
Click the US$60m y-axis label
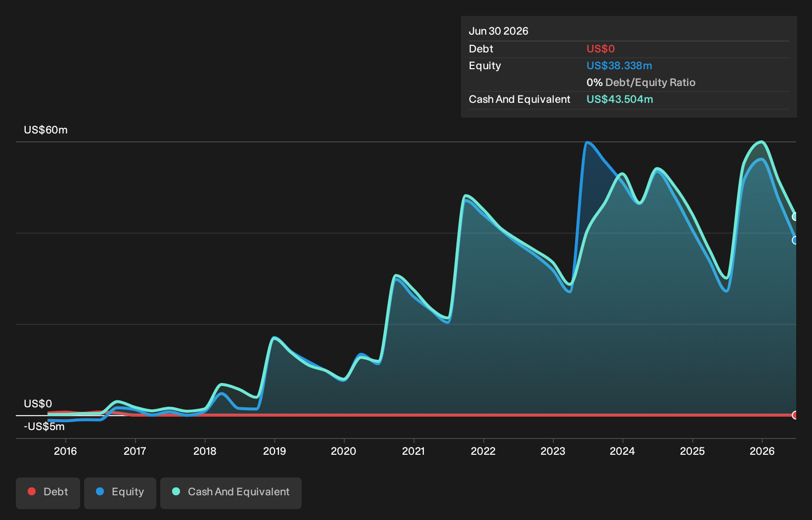[x=46, y=130]
